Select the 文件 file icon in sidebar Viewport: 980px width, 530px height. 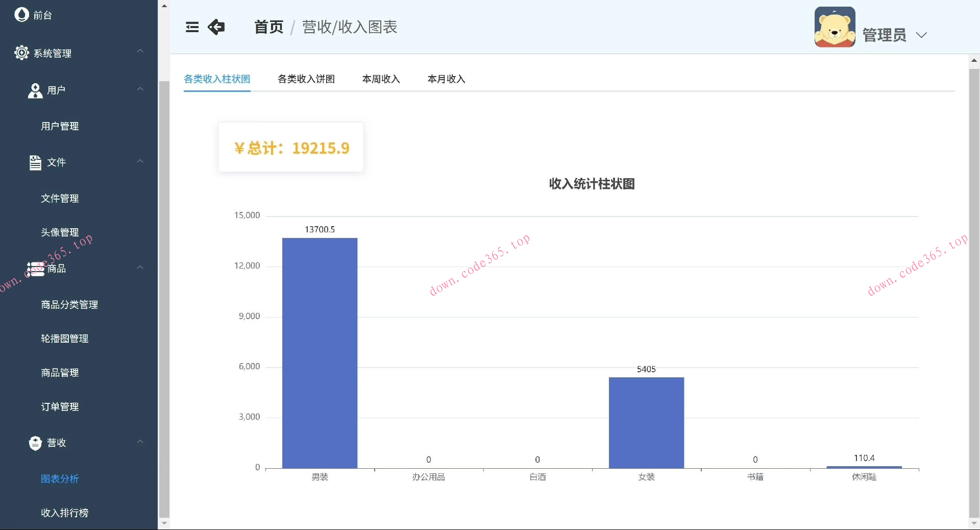(35, 162)
